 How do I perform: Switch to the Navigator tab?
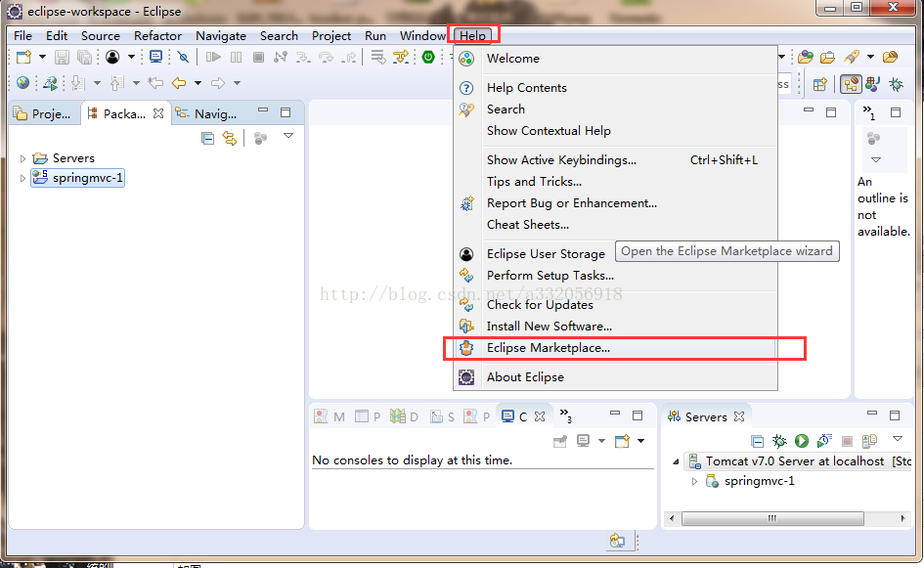tap(207, 113)
